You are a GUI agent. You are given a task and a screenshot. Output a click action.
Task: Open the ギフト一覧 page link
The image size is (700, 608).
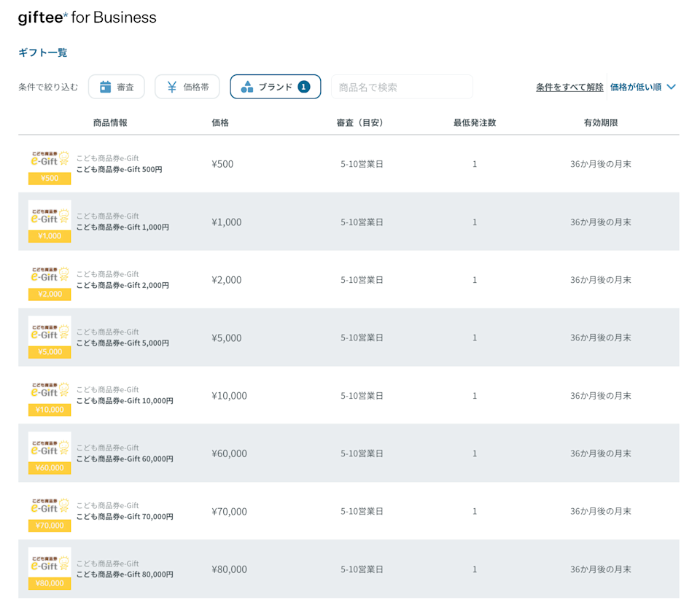43,52
